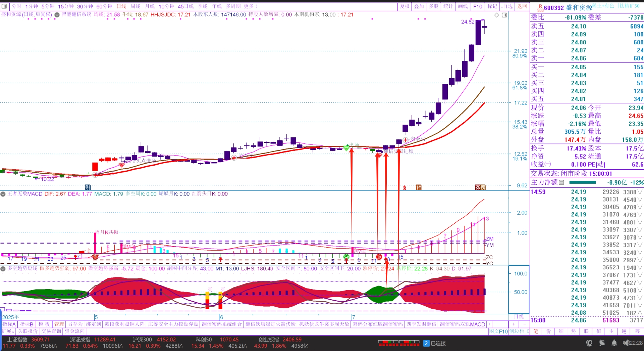Click the 另存为 save-as button
Screen dimensions: 644x351
[x=75, y=324]
